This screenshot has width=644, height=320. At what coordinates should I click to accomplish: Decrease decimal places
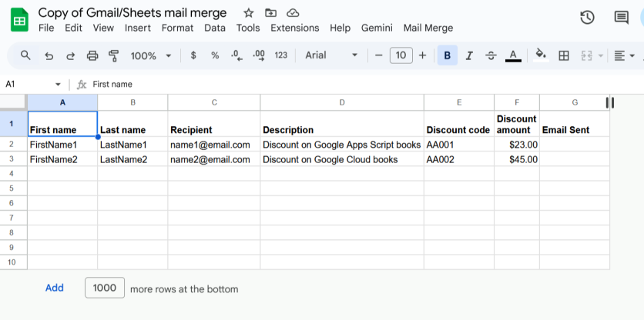click(x=236, y=55)
